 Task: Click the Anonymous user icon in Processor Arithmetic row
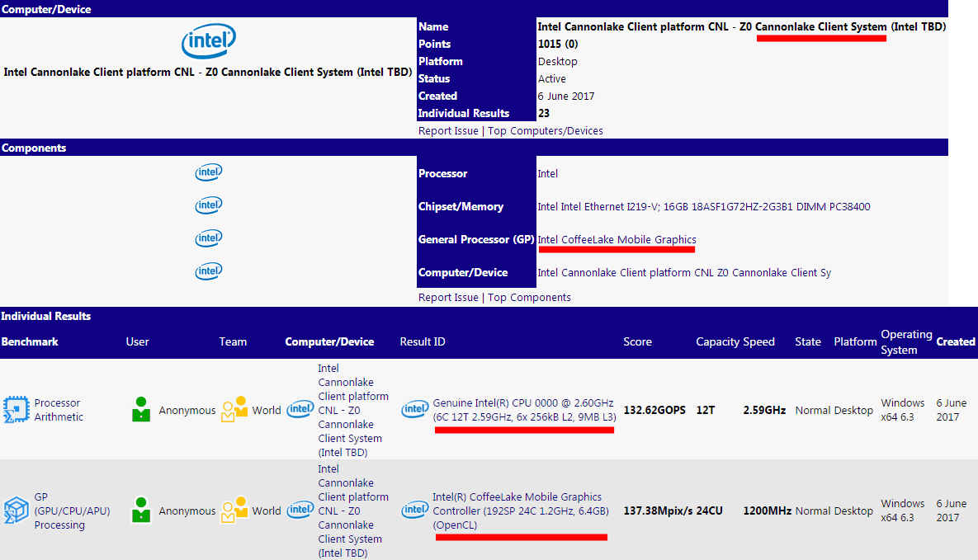[x=141, y=410]
